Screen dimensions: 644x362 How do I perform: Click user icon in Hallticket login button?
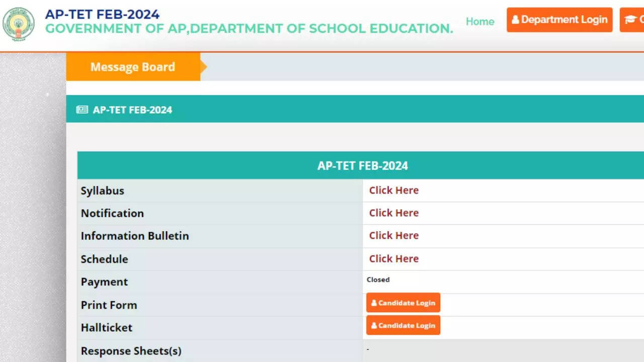click(374, 326)
